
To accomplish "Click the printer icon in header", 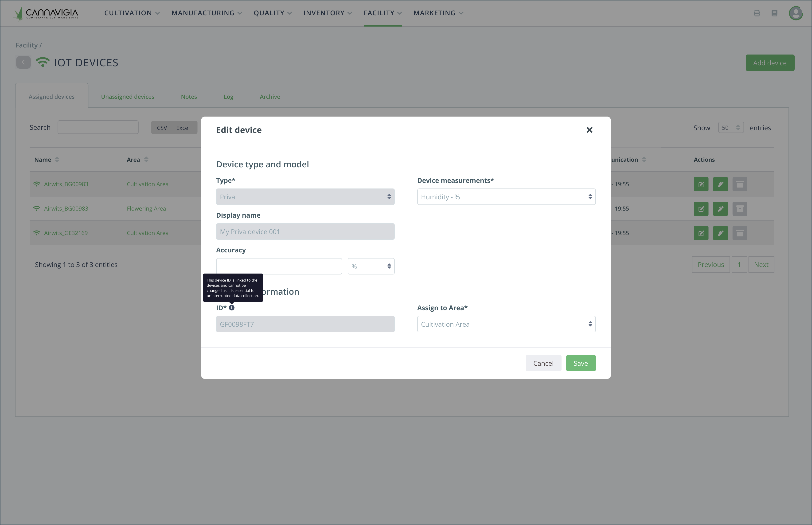I will pyautogui.click(x=757, y=13).
